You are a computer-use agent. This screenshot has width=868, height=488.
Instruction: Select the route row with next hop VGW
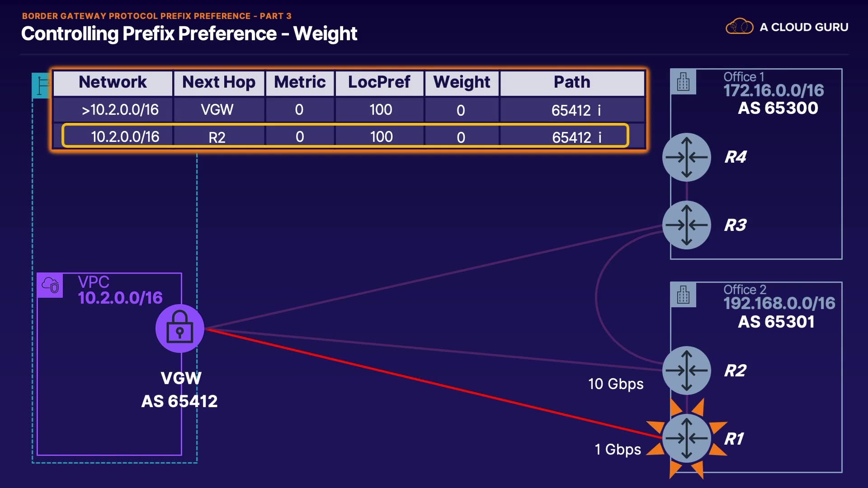tap(348, 110)
